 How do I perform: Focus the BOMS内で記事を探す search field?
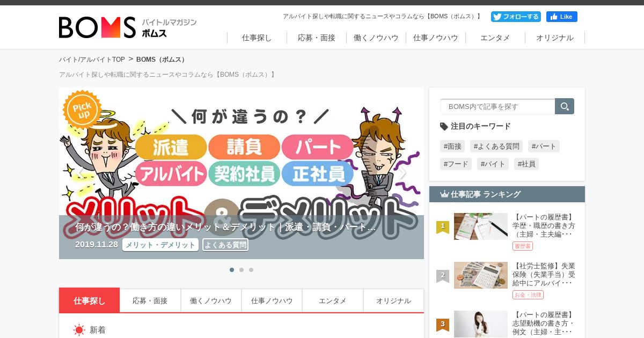point(497,106)
